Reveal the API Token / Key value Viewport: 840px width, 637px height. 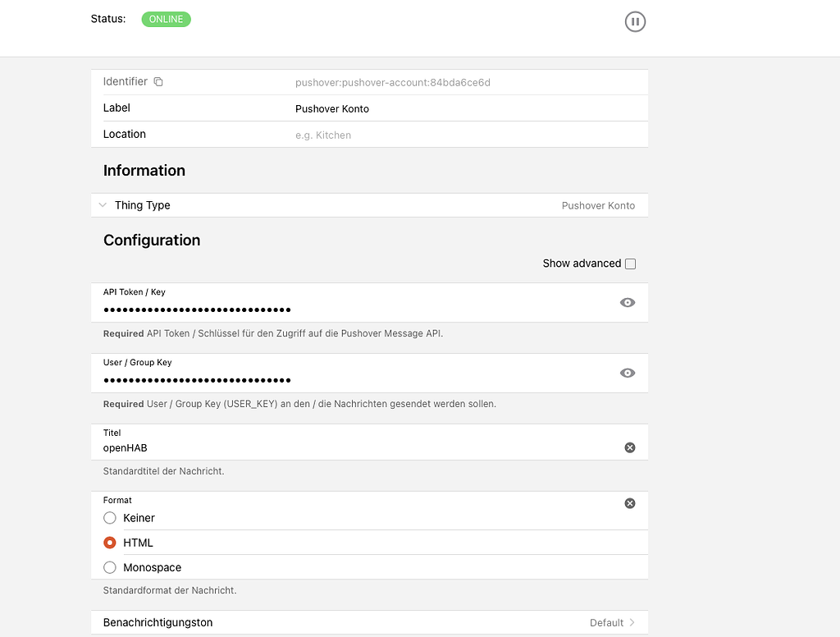[628, 303]
